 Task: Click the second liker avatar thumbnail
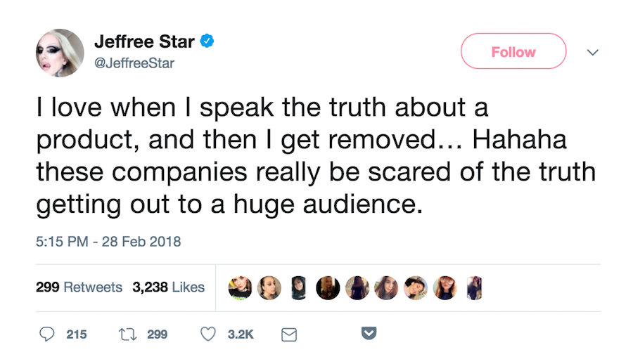tap(270, 287)
